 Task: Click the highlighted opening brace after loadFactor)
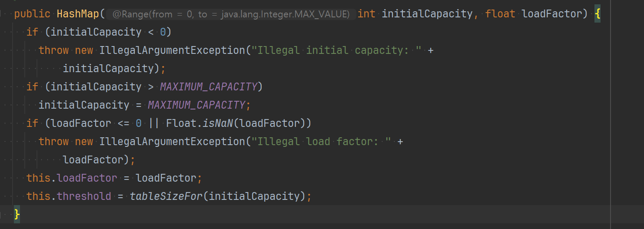pyautogui.click(x=597, y=14)
